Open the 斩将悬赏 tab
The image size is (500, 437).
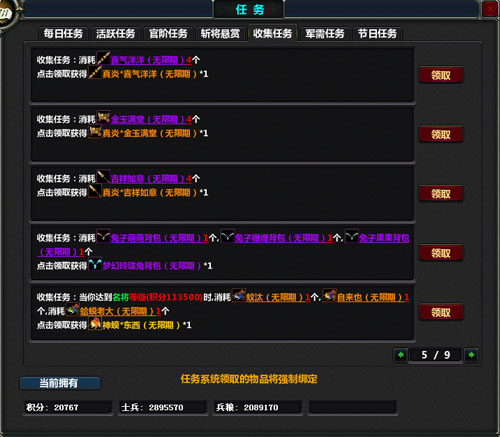click(220, 34)
